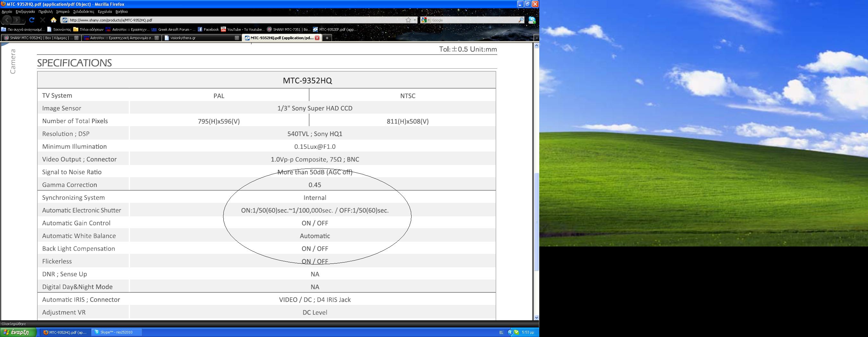Click the scrollbar down arrow
Image resolution: width=868 pixels, height=337 pixels.
[x=536, y=317]
